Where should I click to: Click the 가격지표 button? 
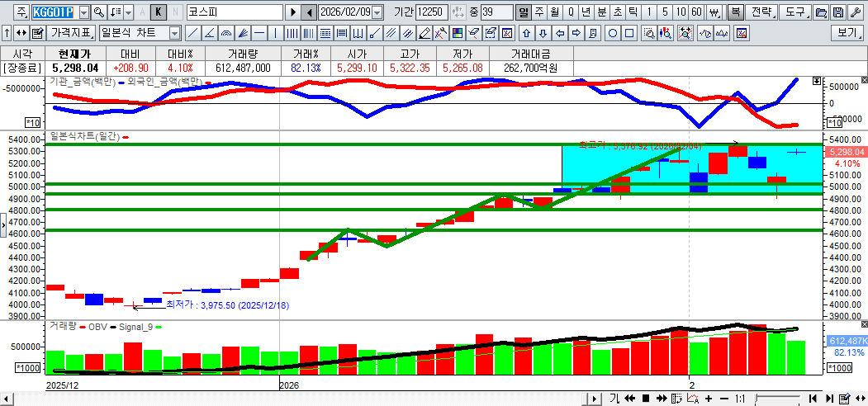point(72,33)
